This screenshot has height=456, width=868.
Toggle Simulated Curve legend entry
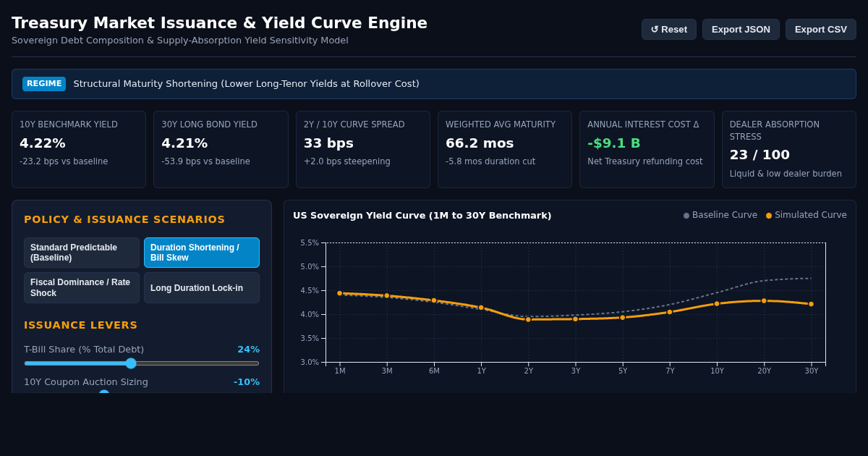pos(806,215)
